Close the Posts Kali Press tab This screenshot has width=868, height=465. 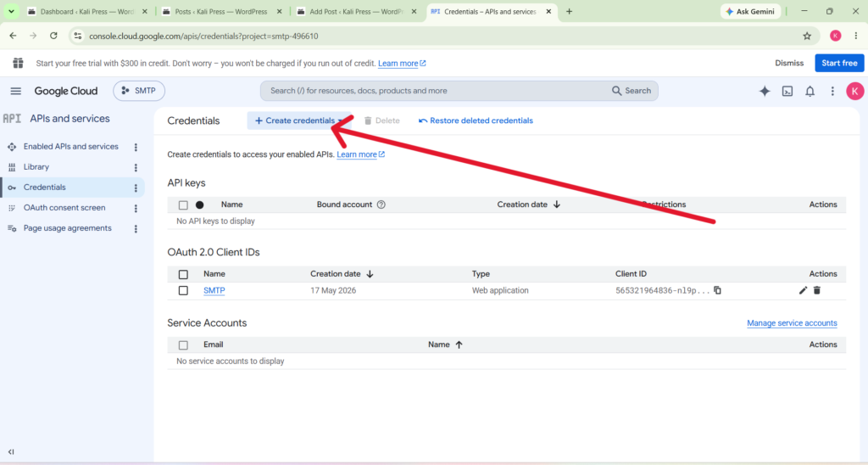(279, 11)
